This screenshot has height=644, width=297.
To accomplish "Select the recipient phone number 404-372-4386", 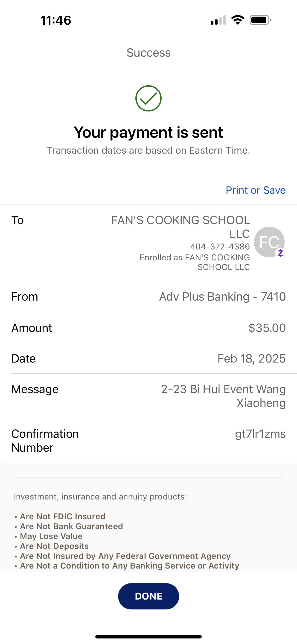I will (x=220, y=246).
